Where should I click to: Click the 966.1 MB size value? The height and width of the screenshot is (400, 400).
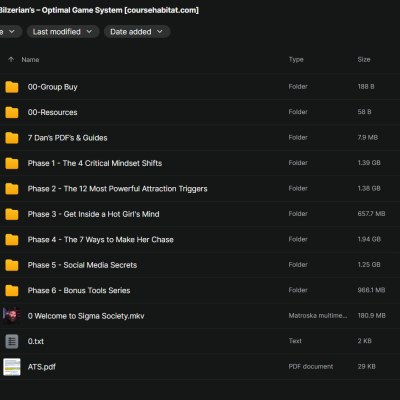point(371,290)
